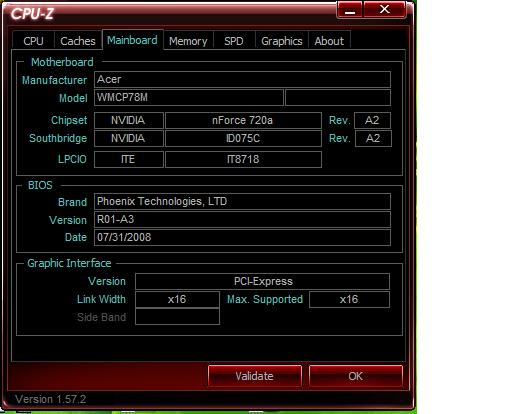Click the Southbridge Rev. A2 value

pyautogui.click(x=373, y=138)
